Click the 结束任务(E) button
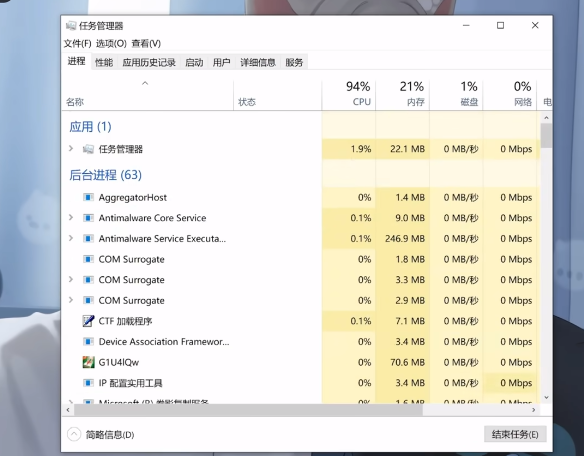 (515, 434)
